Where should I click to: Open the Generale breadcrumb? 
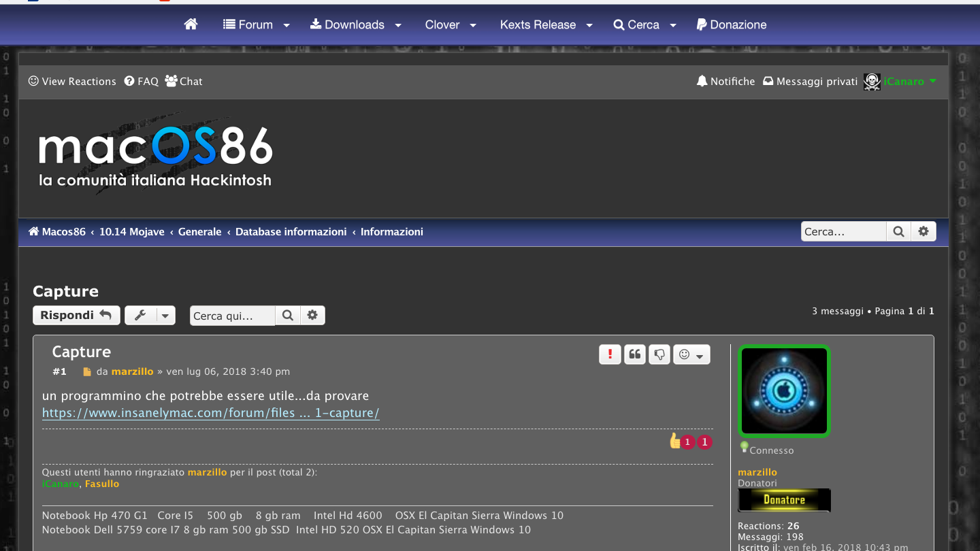point(200,231)
